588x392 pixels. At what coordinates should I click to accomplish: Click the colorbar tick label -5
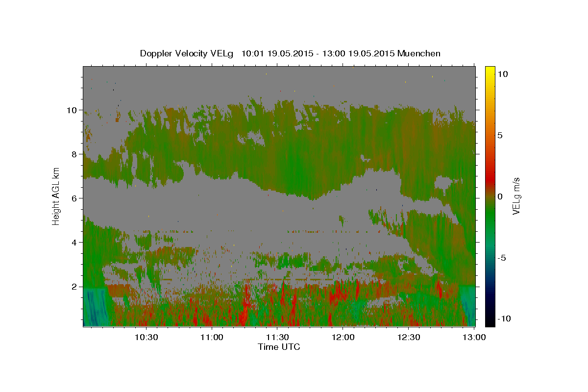click(x=503, y=258)
